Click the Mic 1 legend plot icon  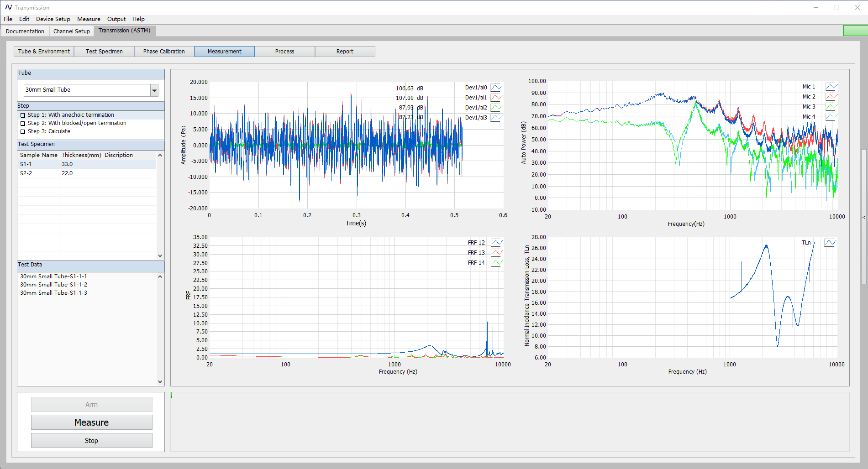[831, 87]
